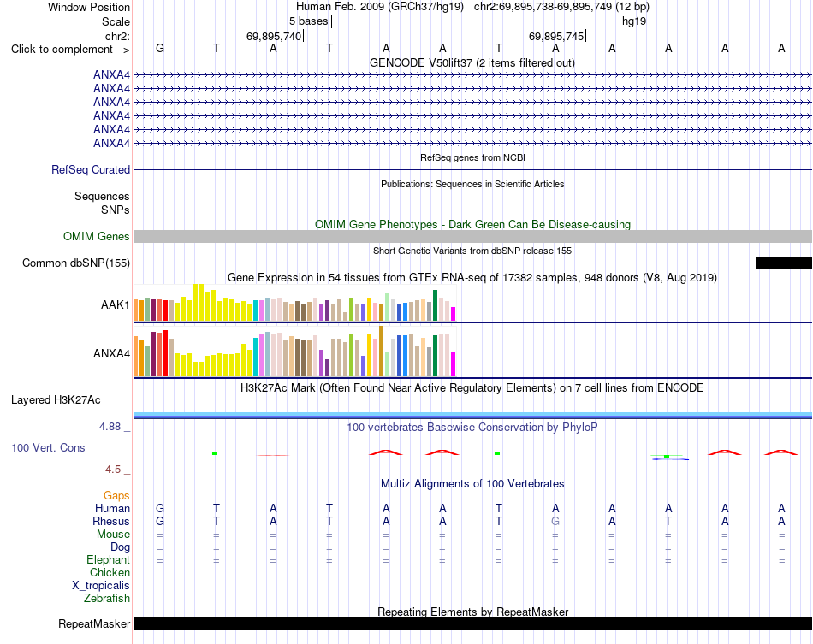Click the gray mismatched G in Rhesus row
Image resolution: width=813 pixels, height=644 pixels.
[555, 521]
